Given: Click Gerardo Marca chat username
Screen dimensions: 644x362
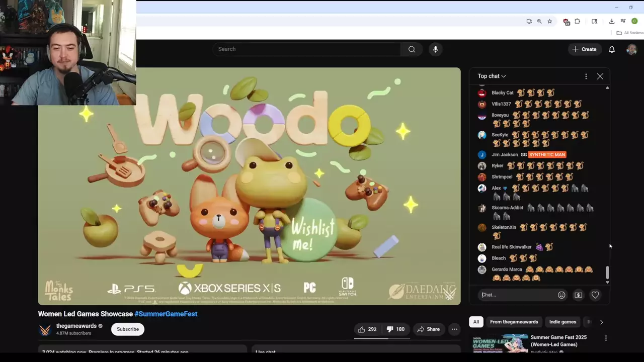Looking at the screenshot, I should click(x=507, y=269).
